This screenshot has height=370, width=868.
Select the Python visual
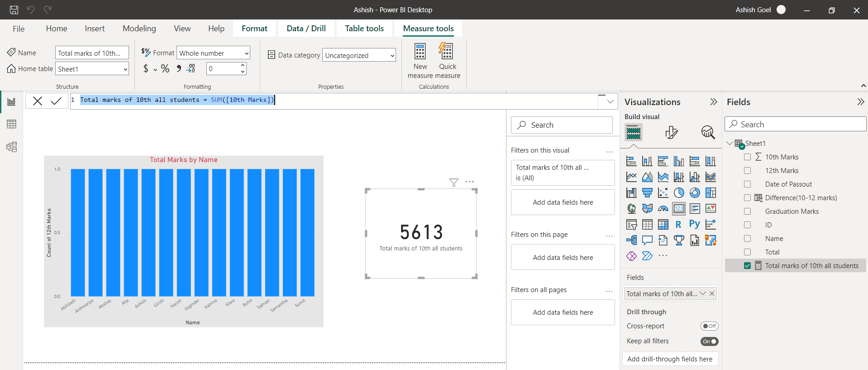click(x=695, y=224)
